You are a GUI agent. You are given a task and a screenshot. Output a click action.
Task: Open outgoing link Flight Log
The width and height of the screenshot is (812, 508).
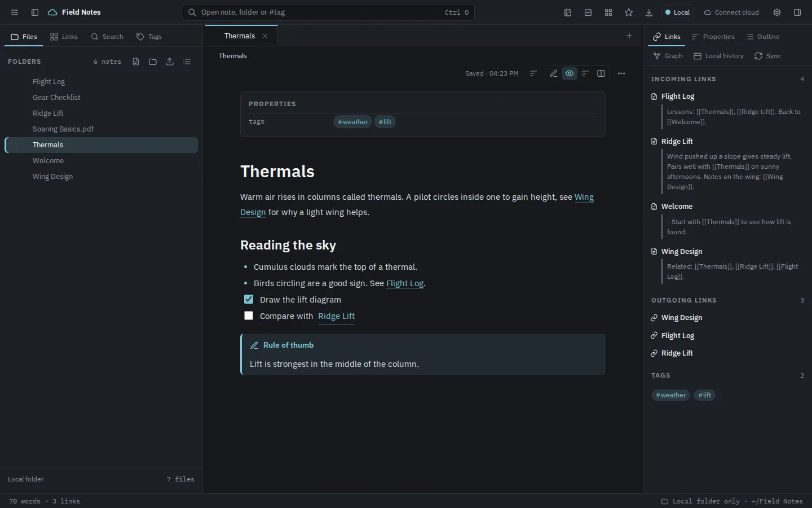pos(678,335)
